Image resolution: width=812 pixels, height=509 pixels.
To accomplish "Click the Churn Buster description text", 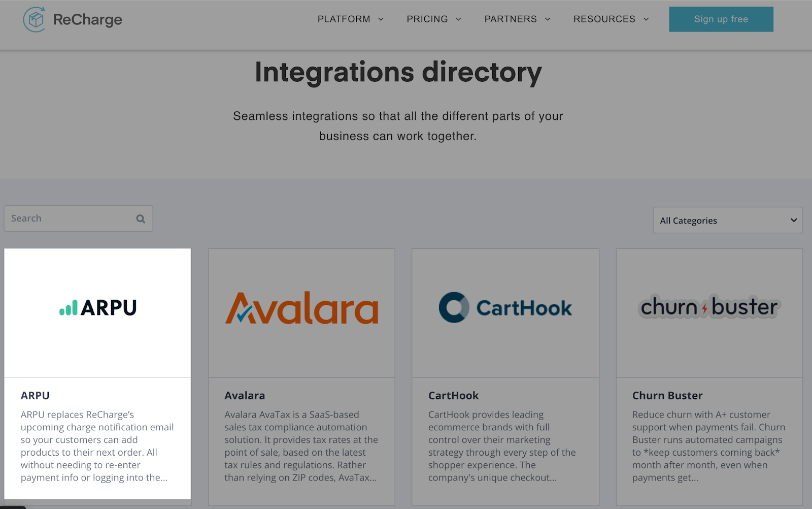I will (708, 446).
